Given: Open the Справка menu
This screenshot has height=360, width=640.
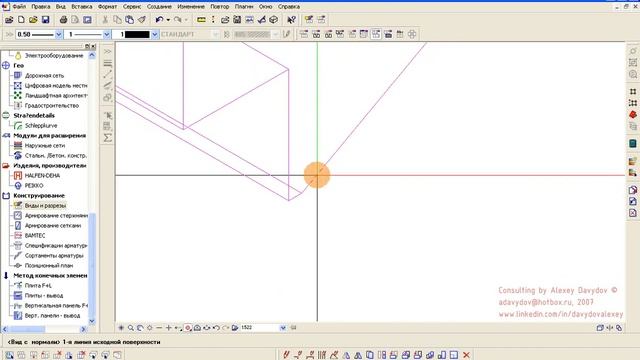Looking at the screenshot, I should coord(289,7).
